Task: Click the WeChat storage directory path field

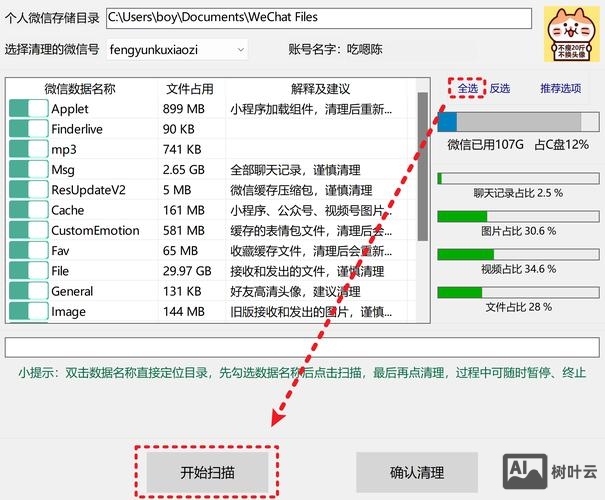Action: point(319,17)
